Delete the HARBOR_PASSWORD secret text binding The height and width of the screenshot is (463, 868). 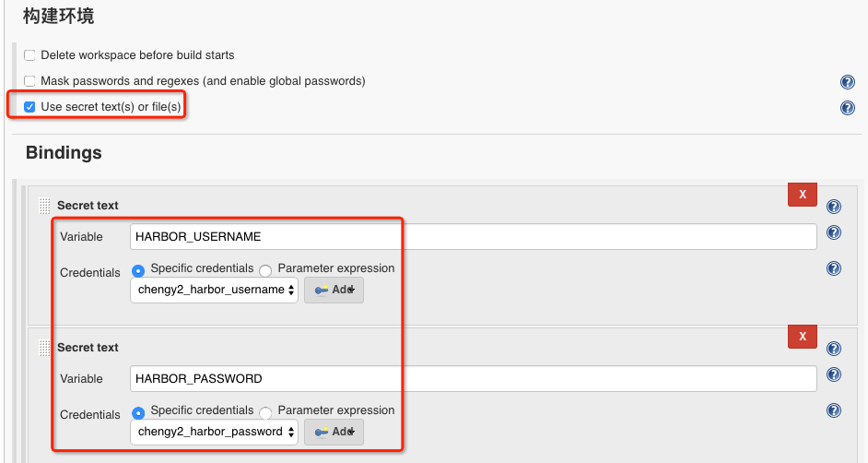point(802,337)
